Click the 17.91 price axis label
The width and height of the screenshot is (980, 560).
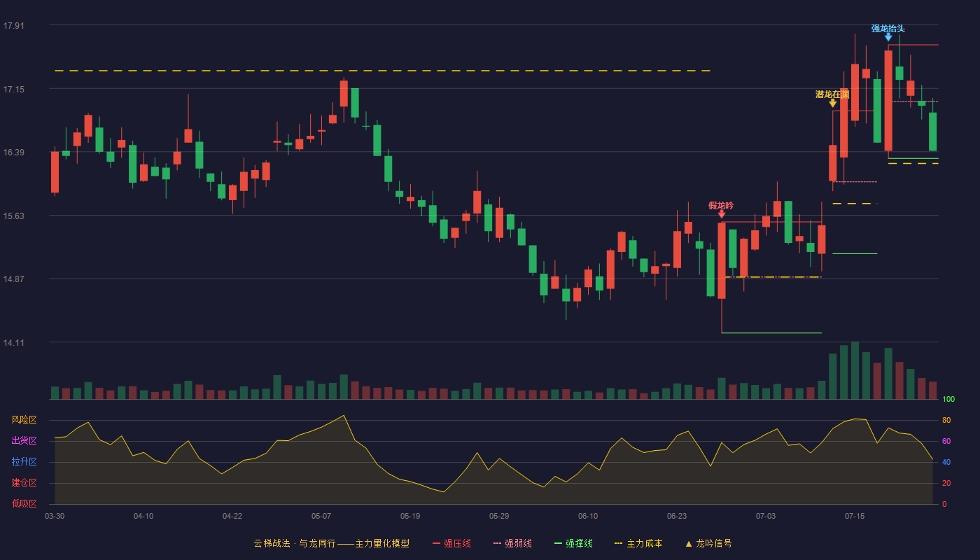[13, 26]
